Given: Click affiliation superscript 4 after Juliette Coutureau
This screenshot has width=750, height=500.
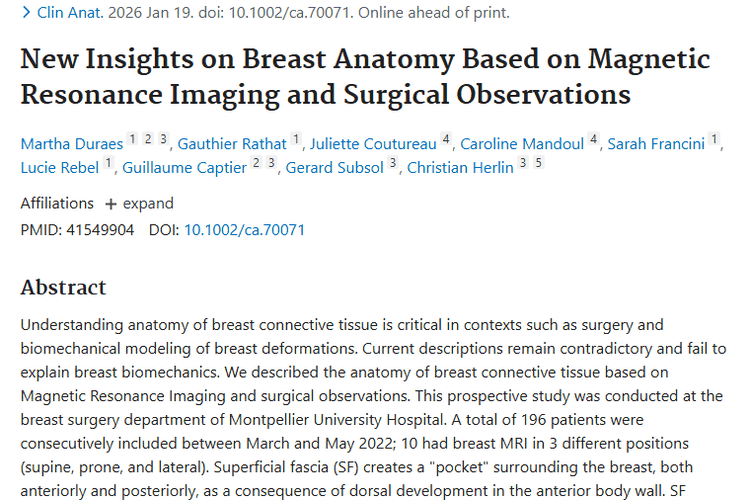Looking at the screenshot, I should [446, 140].
